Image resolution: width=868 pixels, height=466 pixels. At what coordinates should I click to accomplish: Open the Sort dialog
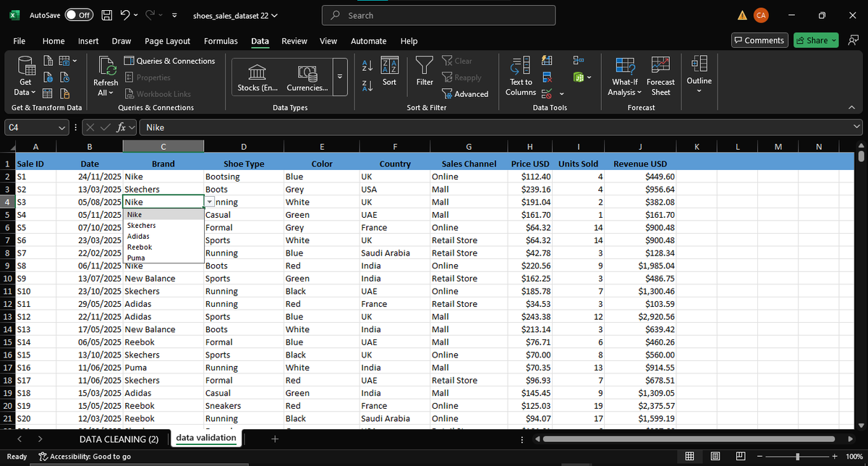pos(389,72)
